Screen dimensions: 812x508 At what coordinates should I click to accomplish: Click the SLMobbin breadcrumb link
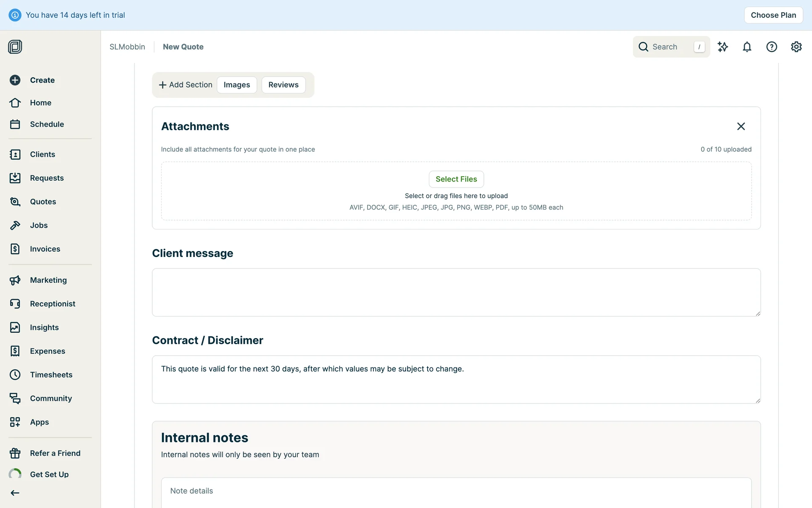[127, 47]
